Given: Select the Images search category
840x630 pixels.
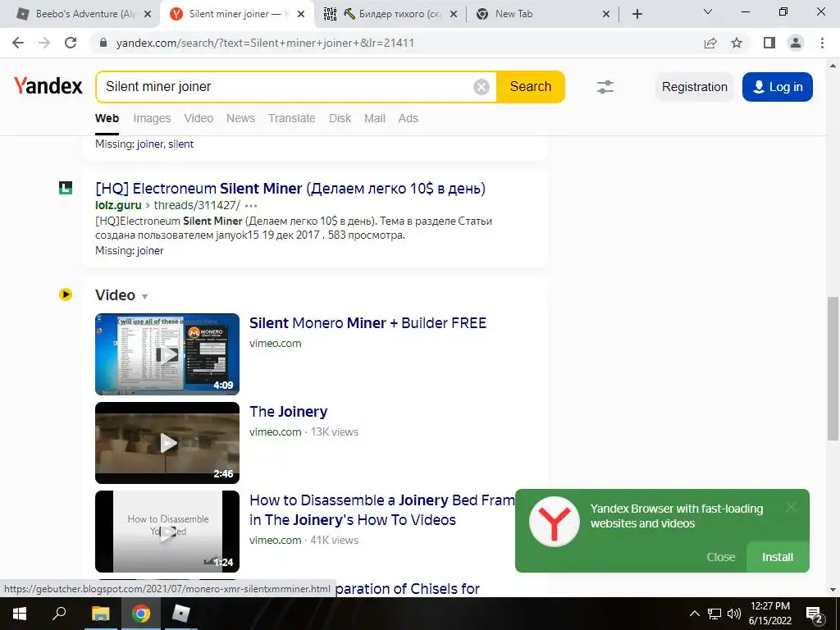Looking at the screenshot, I should pos(152,118).
